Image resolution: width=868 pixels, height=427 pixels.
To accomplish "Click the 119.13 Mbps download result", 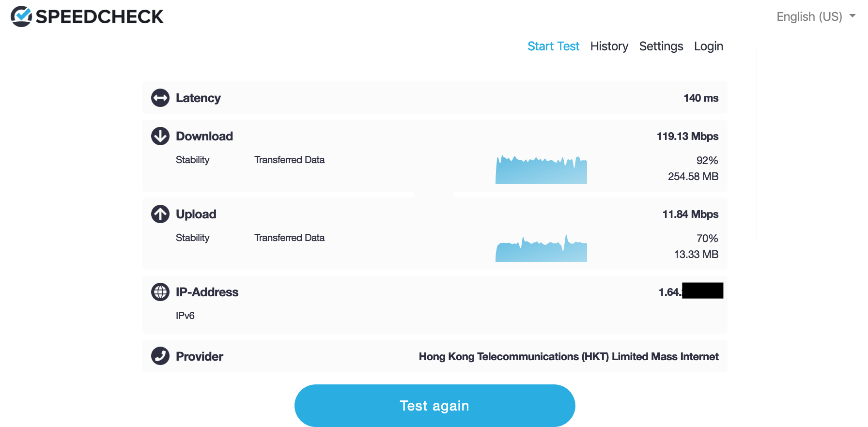I will 687,137.
